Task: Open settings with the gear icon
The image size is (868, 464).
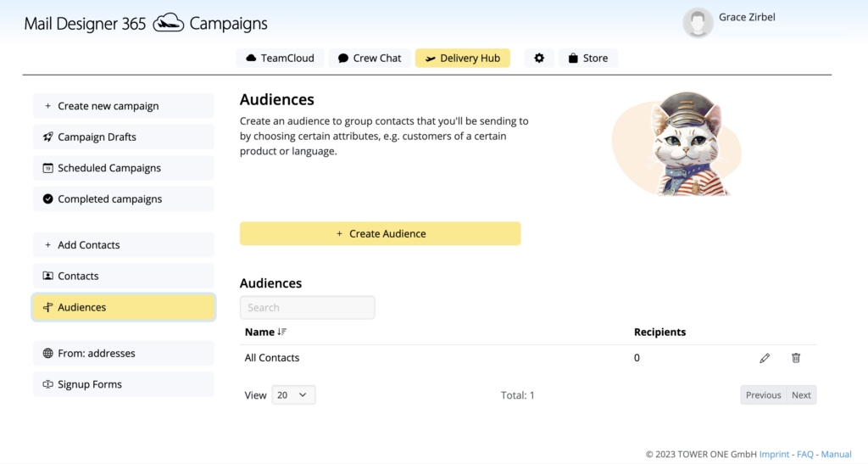Action: [539, 59]
